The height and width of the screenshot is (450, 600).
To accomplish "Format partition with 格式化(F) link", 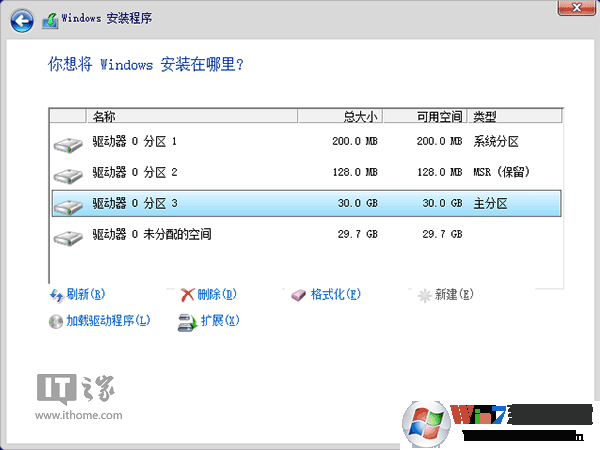I will (x=336, y=294).
